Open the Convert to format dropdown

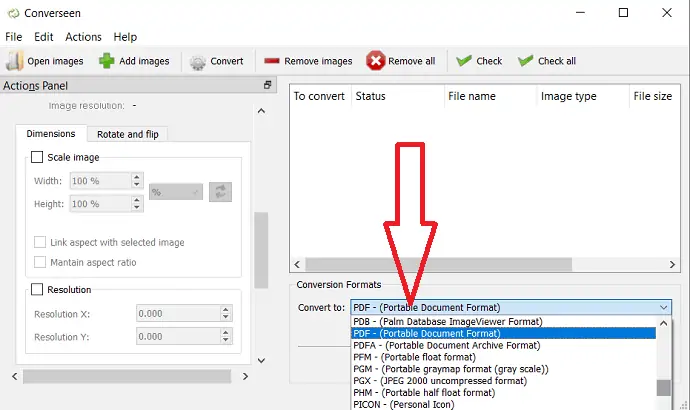click(x=511, y=308)
